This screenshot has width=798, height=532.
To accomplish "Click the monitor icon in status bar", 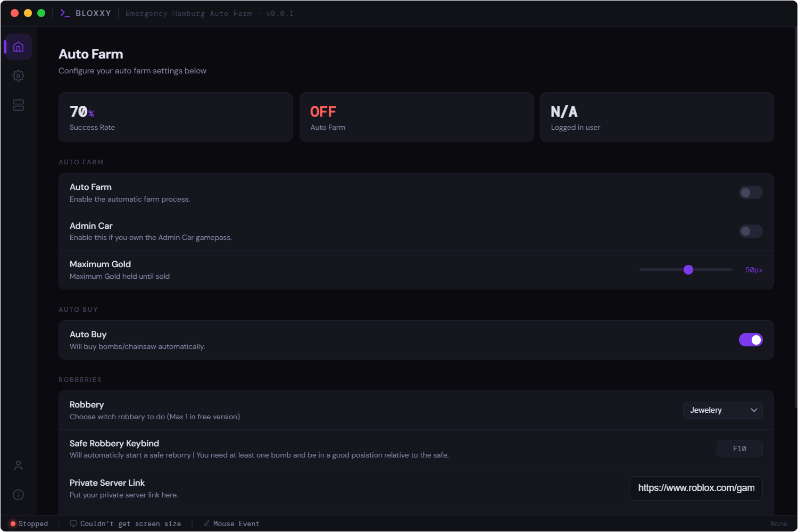I will click(73, 523).
